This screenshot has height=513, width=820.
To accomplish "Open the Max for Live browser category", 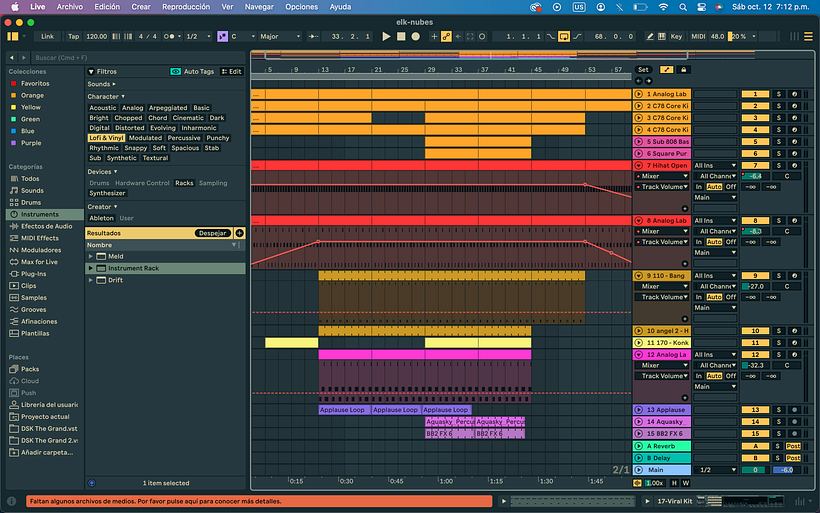I will point(39,262).
